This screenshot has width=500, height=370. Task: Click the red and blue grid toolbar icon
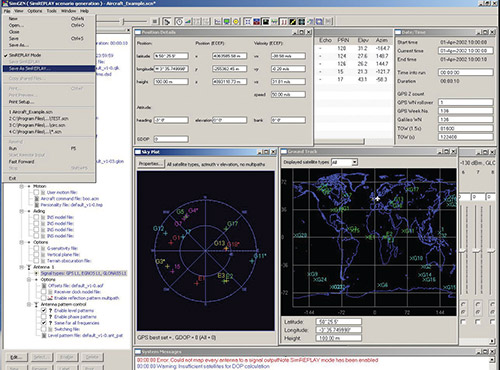pos(257,22)
